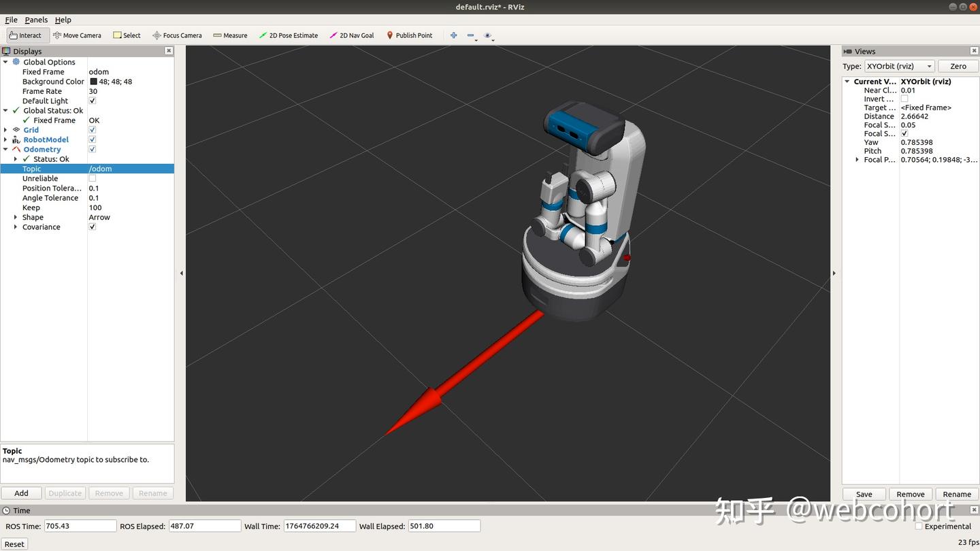The width and height of the screenshot is (980, 551).
Task: Click the Add display button
Action: click(x=21, y=493)
